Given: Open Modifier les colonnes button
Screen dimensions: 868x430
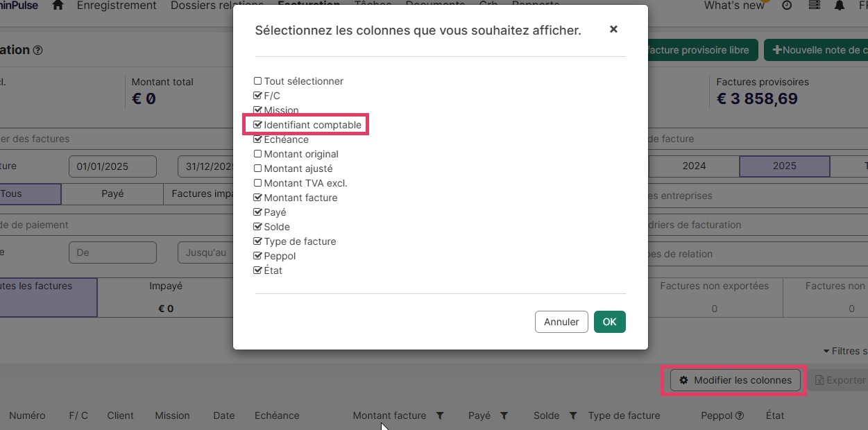Looking at the screenshot, I should tap(735, 380).
